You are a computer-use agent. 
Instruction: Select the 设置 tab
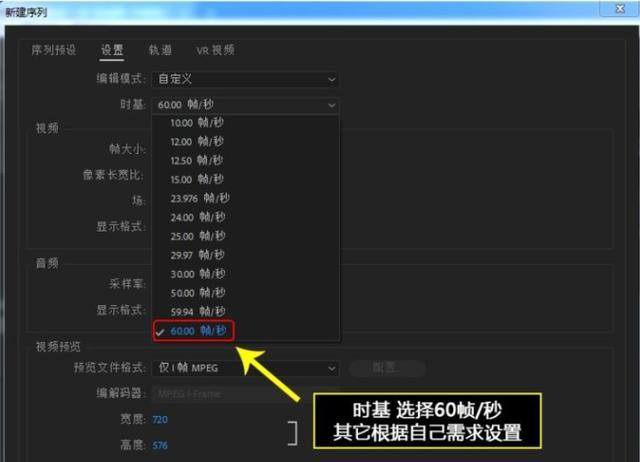tap(112, 50)
